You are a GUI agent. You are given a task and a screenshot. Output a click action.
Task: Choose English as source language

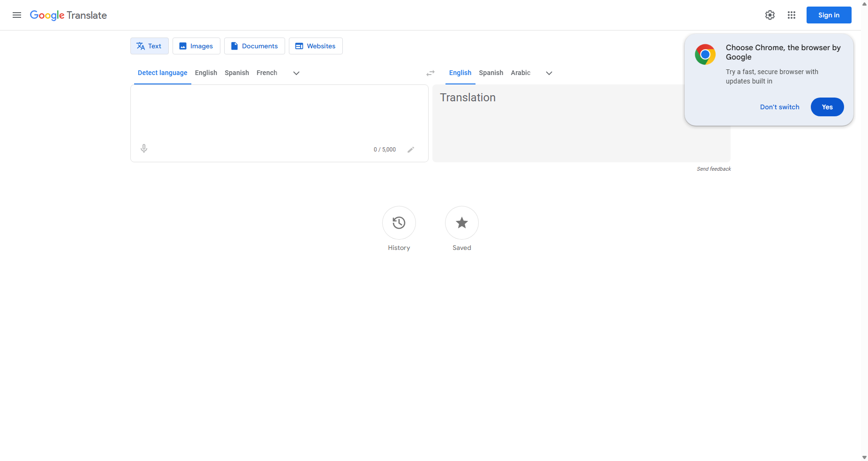206,73
